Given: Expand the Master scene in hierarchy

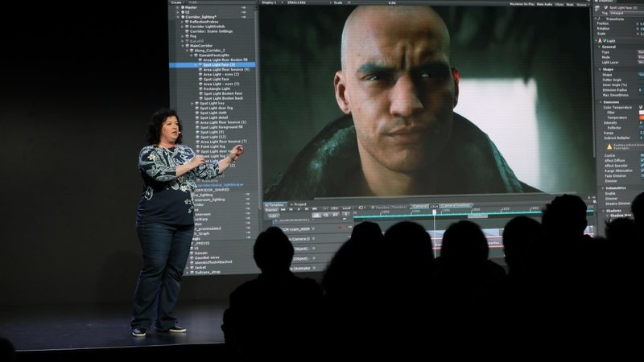Looking at the screenshot, I should (178, 7).
